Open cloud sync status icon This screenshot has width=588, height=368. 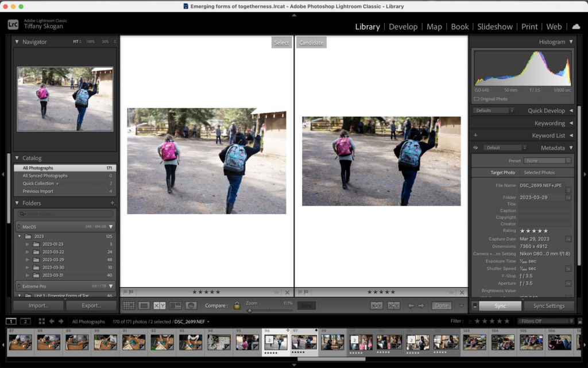[x=576, y=26]
